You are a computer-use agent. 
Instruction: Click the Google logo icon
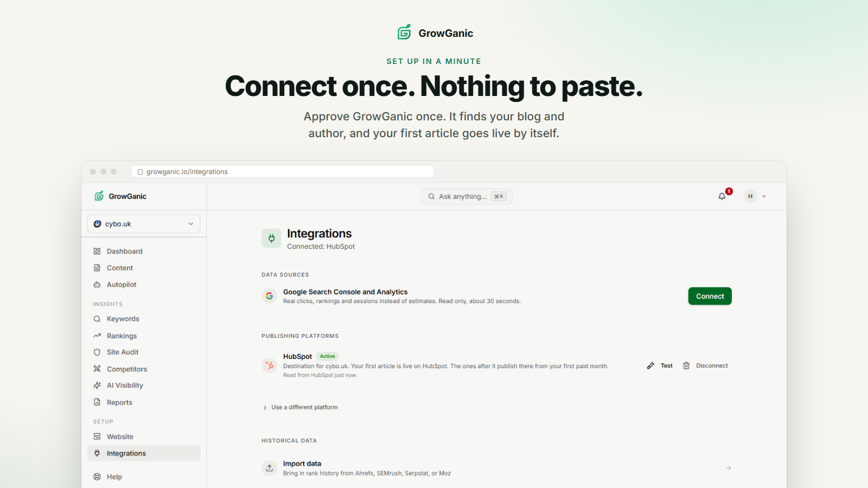pos(270,296)
